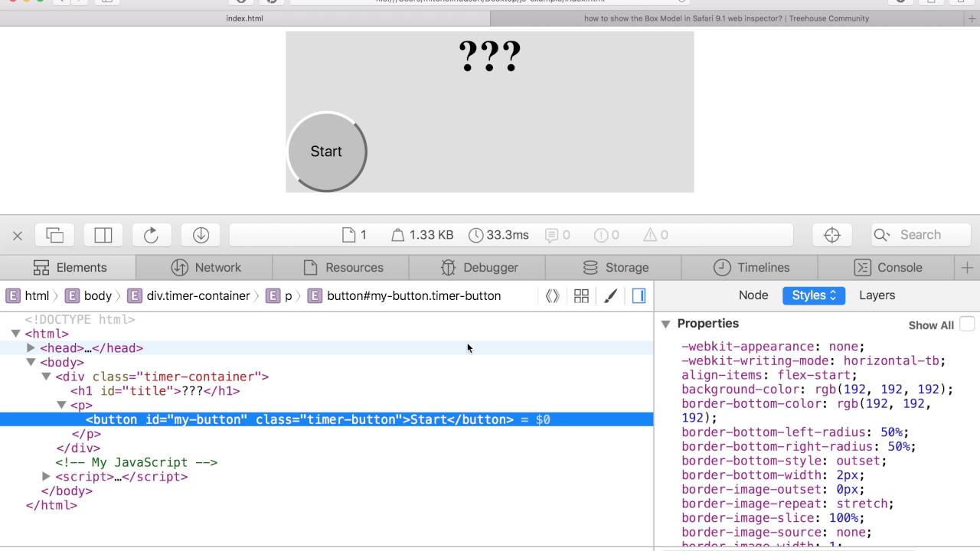Click background-color rgb(192, 192, 192) property
This screenshot has width=980, height=551.
818,390
